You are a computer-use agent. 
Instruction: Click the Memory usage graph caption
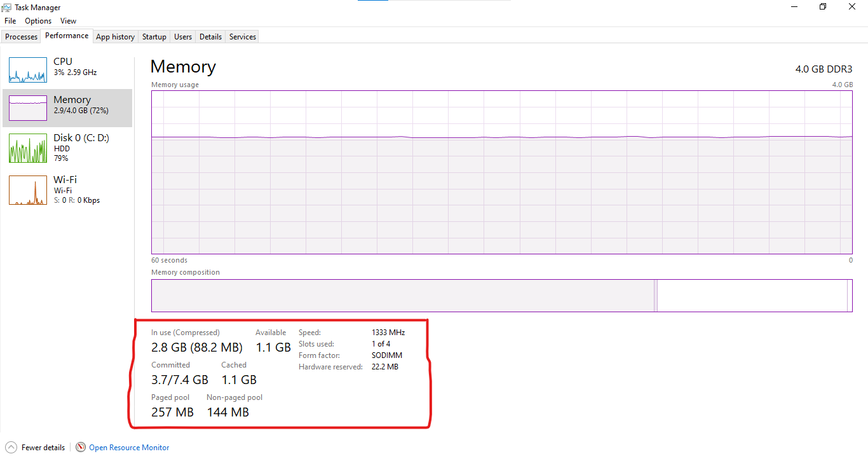coord(175,85)
